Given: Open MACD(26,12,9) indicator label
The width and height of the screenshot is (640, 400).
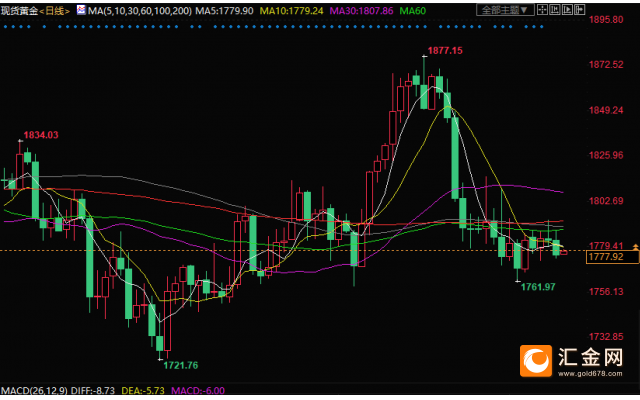Looking at the screenshot, I should click(34, 391).
